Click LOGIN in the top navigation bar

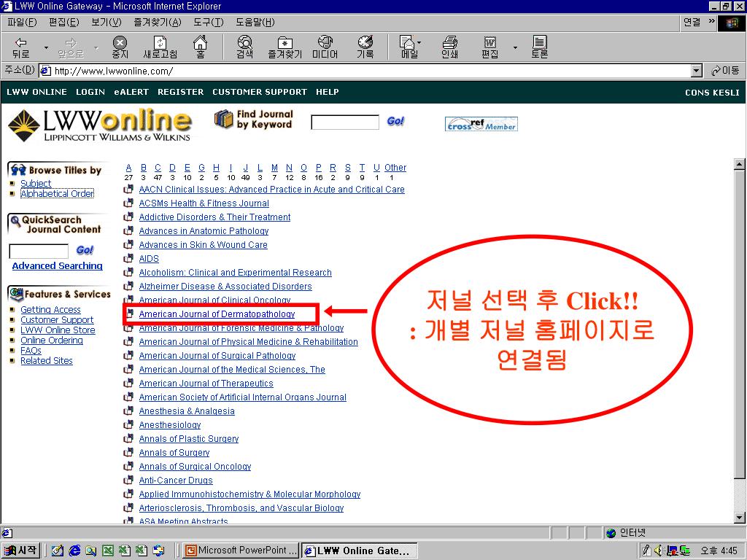[x=90, y=92]
